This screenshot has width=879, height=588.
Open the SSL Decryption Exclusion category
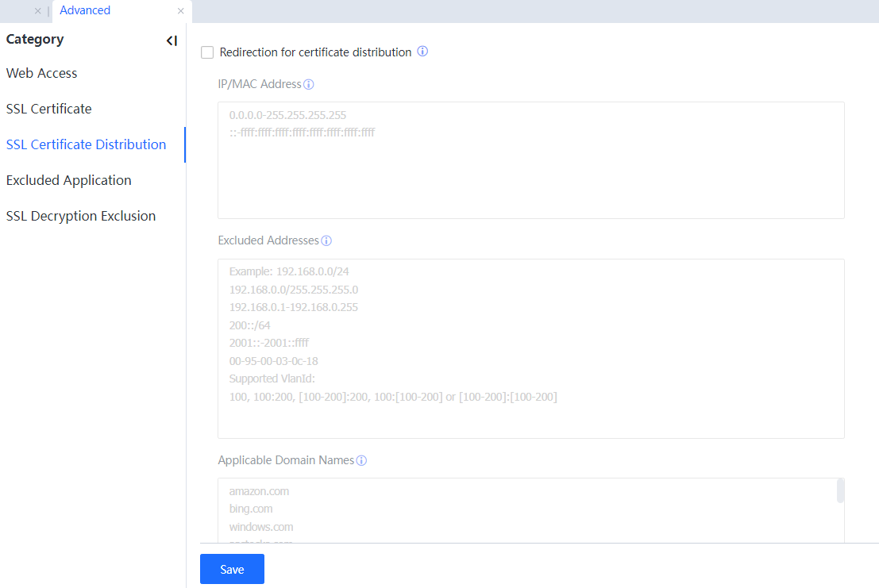(81, 216)
